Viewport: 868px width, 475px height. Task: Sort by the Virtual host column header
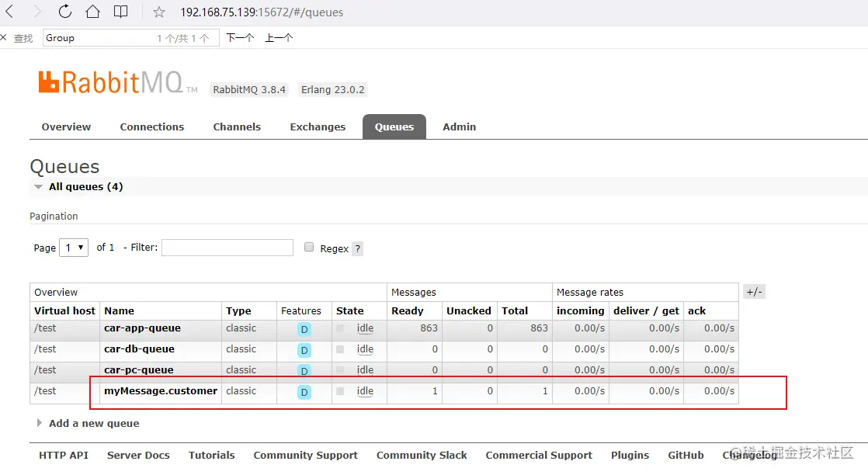tap(64, 310)
